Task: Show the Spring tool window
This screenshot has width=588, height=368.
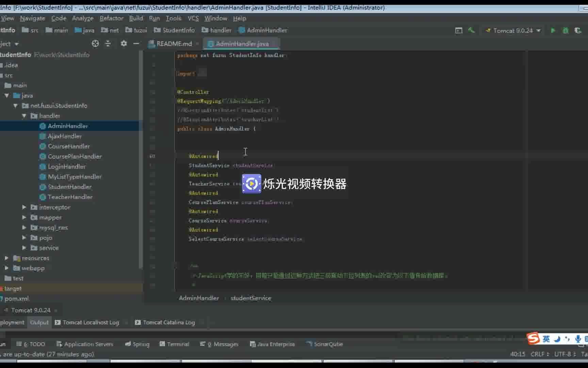Action: pyautogui.click(x=137, y=344)
